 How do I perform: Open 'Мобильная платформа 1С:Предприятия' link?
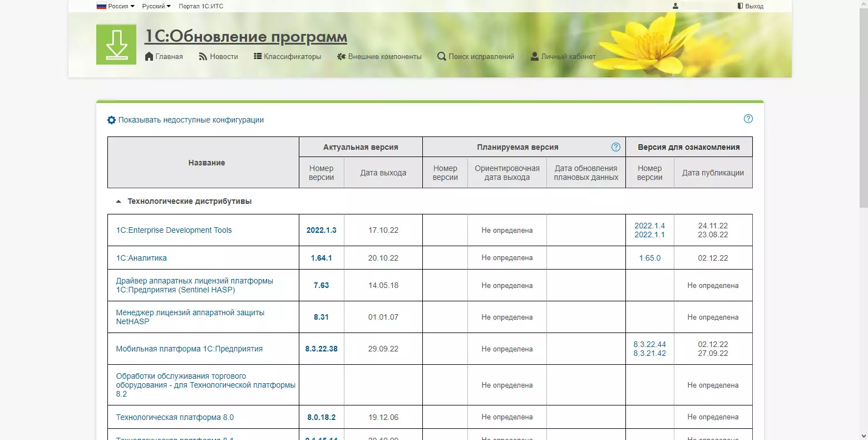point(189,349)
